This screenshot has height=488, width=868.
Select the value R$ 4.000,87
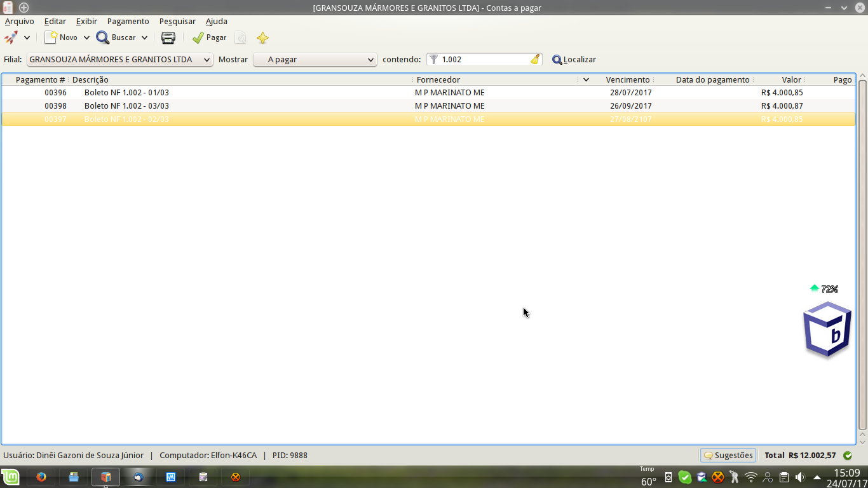782,105
